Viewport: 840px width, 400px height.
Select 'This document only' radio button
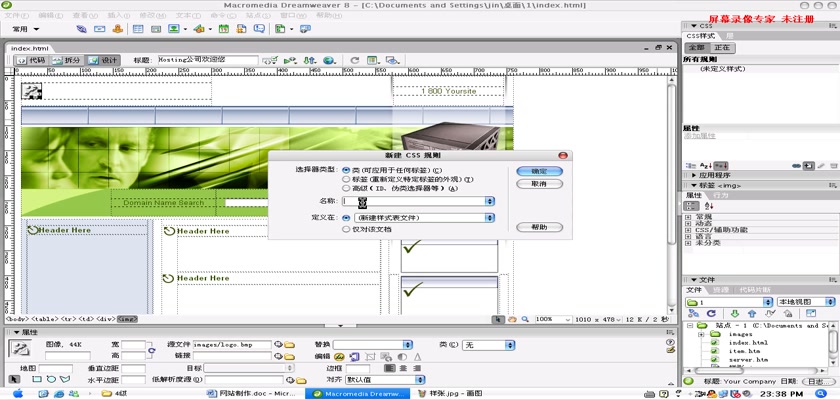click(346, 229)
